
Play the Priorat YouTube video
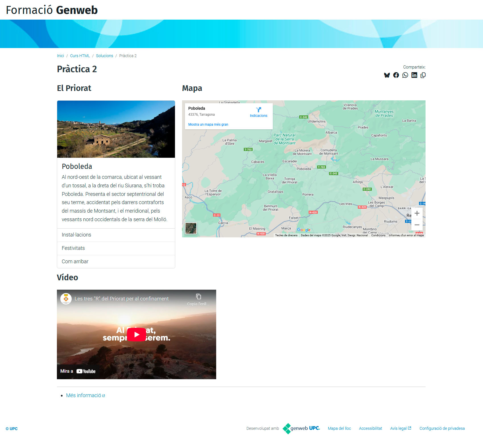[x=136, y=335]
